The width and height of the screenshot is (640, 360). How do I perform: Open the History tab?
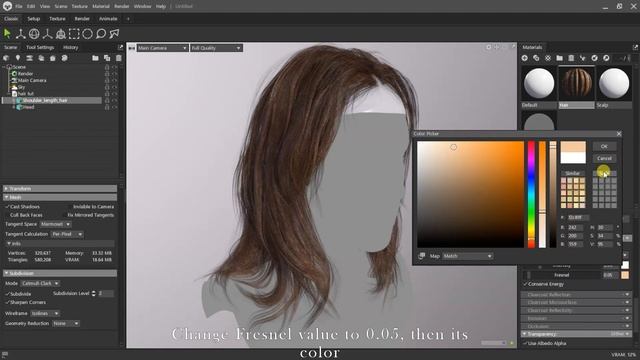click(x=71, y=47)
